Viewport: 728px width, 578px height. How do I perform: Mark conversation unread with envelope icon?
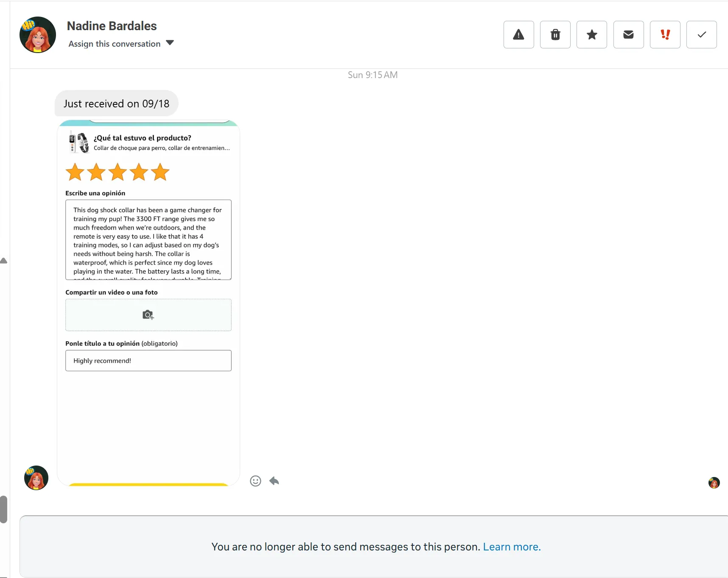click(x=628, y=35)
